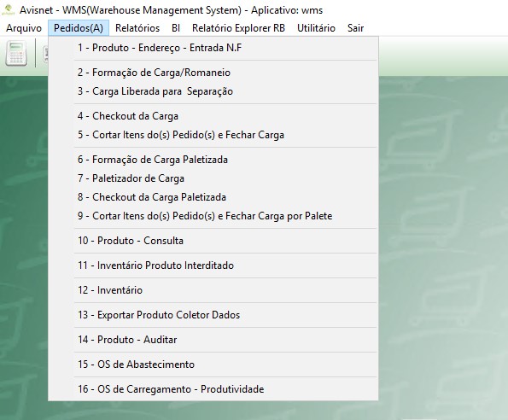Image resolution: width=508 pixels, height=420 pixels.
Task: Click Sair in the menu bar
Action: [355, 28]
